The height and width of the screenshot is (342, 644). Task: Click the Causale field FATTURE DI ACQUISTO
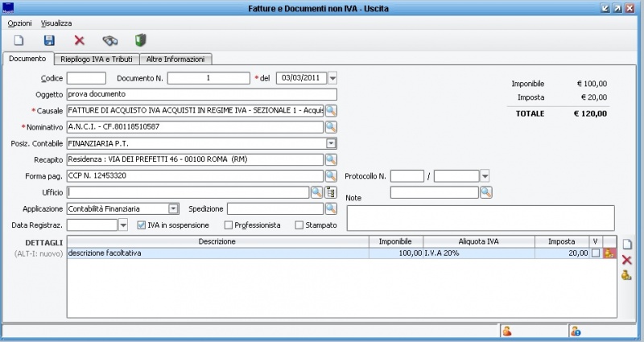[x=195, y=111]
